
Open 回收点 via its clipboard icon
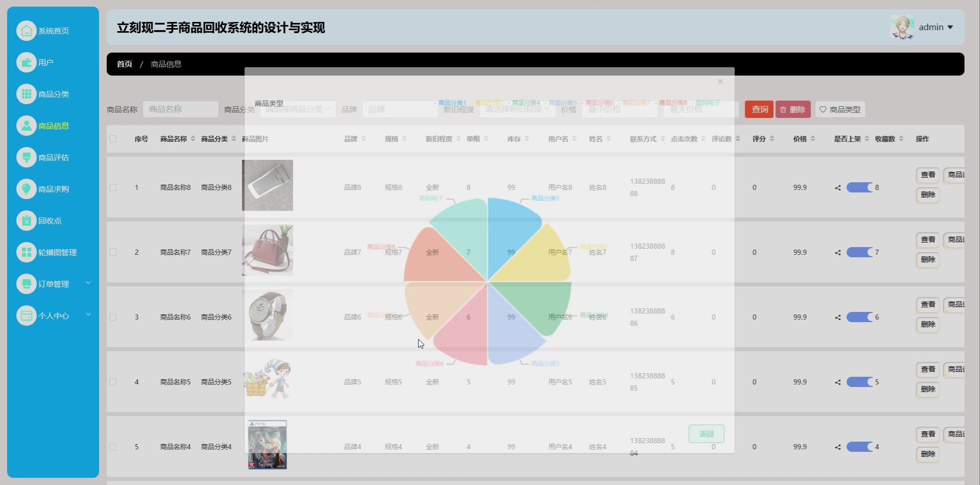pos(27,221)
